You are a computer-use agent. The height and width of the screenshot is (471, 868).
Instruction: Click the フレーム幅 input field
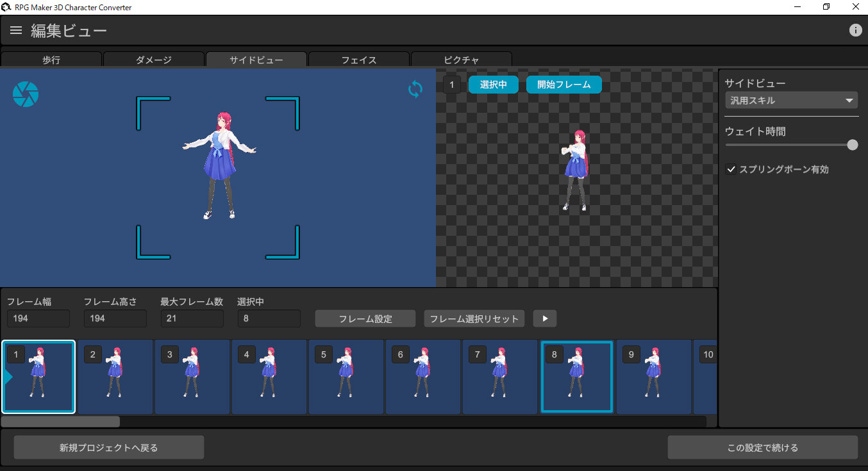coord(38,318)
